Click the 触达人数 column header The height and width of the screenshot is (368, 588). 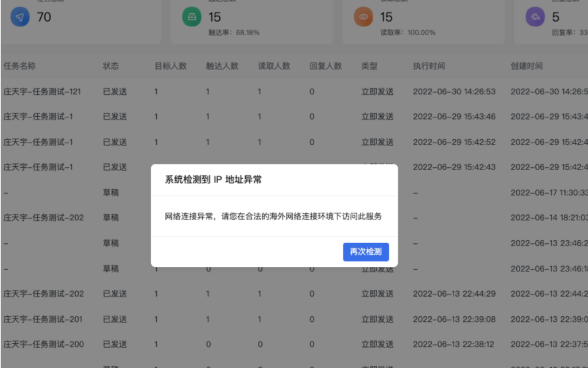(x=222, y=66)
